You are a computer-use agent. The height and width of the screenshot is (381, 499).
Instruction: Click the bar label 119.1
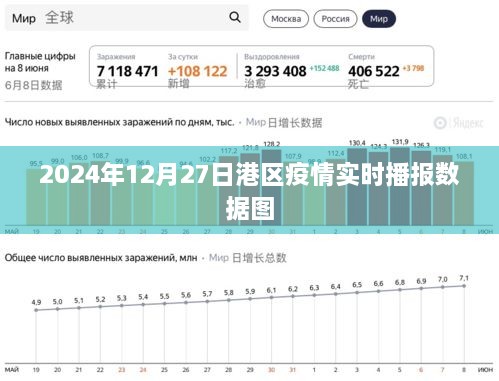click(443, 150)
